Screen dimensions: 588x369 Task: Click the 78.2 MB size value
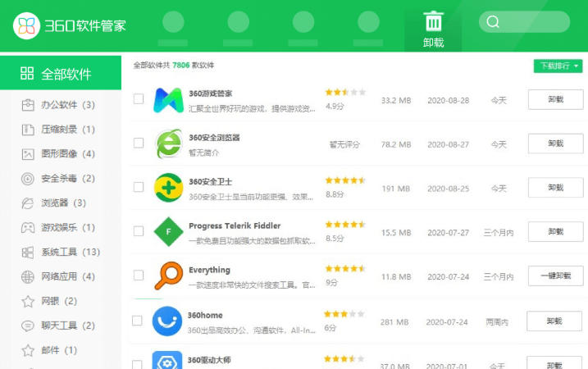coord(396,144)
